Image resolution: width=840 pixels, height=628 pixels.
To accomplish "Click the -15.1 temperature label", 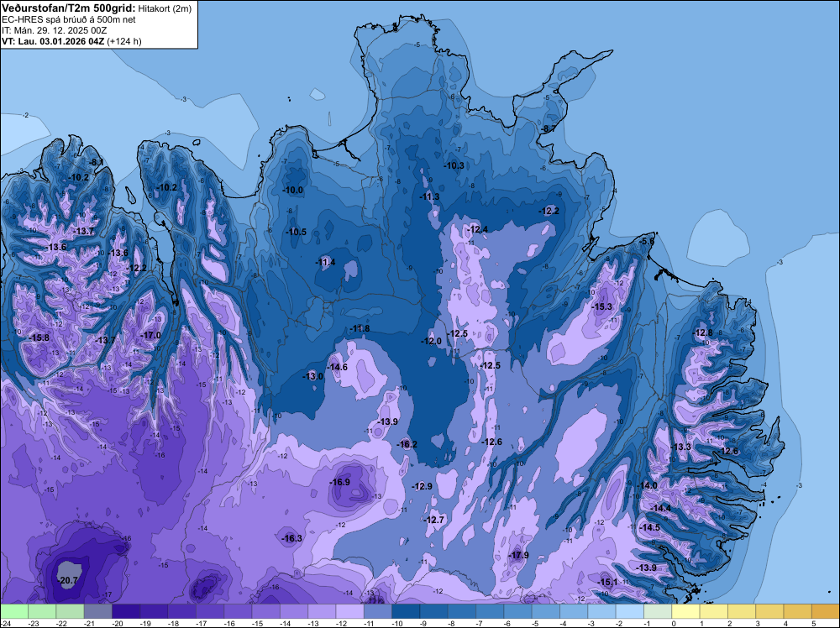I will [607, 582].
